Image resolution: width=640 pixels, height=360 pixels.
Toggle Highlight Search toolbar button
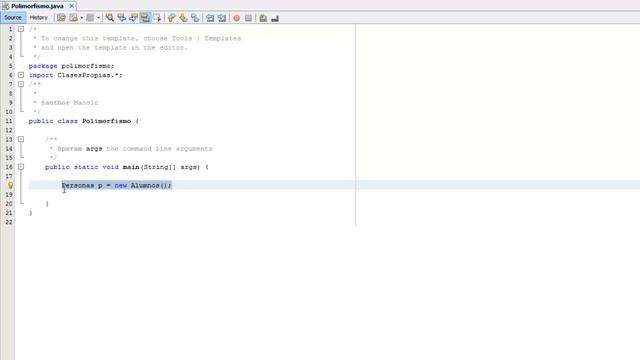click(x=145, y=18)
